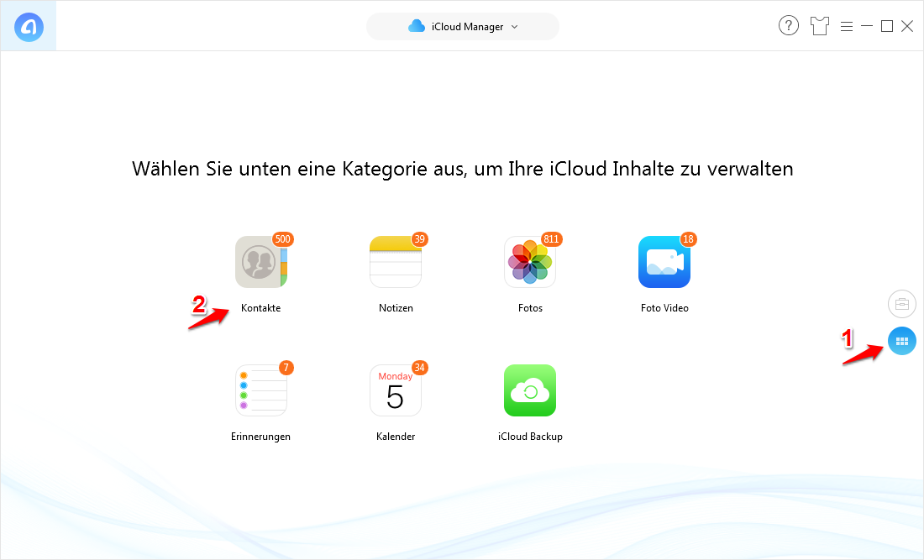Maximize the AnyTrans window
The width and height of the screenshot is (924, 560).
click(887, 26)
